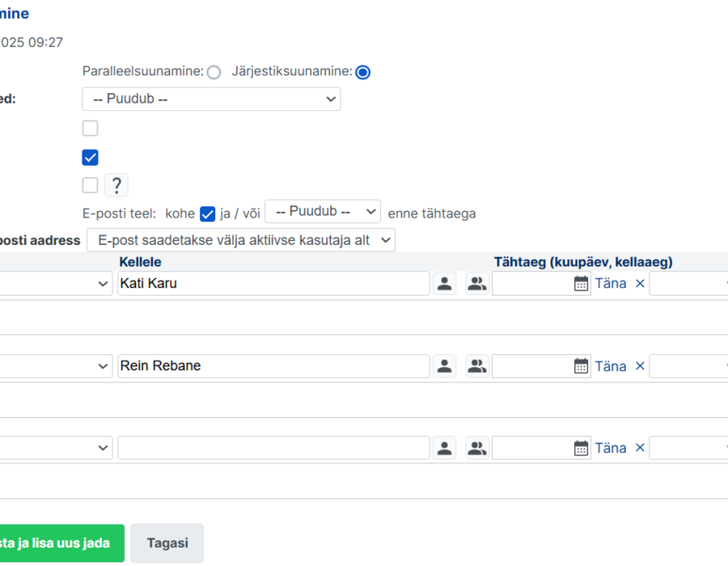Click the green 'ja lisa uus jada' button
The height and width of the screenshot is (566, 728).
click(x=62, y=543)
